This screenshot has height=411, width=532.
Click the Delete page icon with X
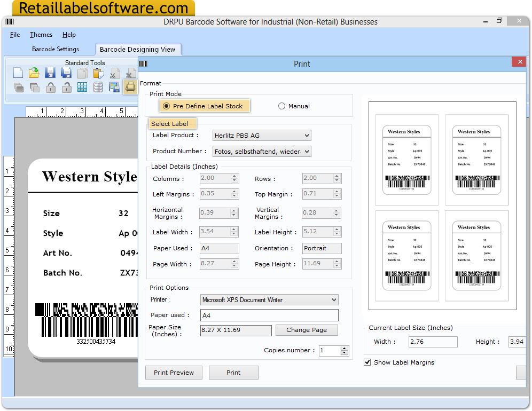130,73
